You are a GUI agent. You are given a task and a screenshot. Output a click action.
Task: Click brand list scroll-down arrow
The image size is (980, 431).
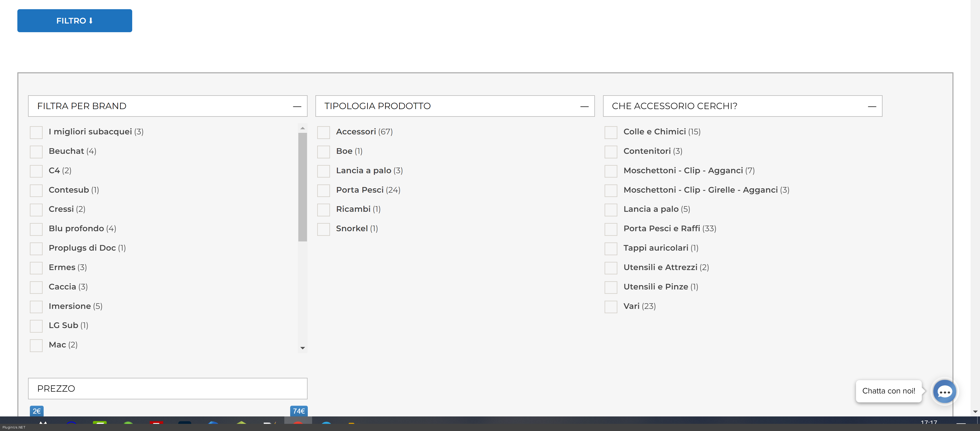[302, 348]
